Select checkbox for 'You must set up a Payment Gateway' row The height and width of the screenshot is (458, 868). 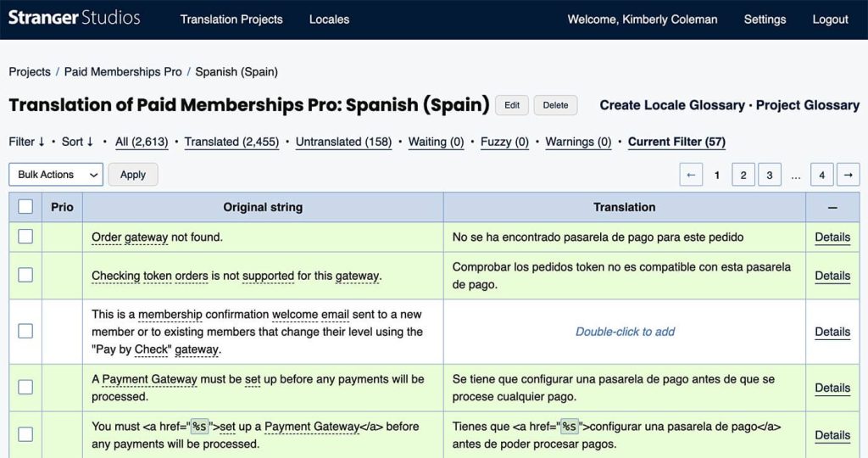(x=25, y=434)
